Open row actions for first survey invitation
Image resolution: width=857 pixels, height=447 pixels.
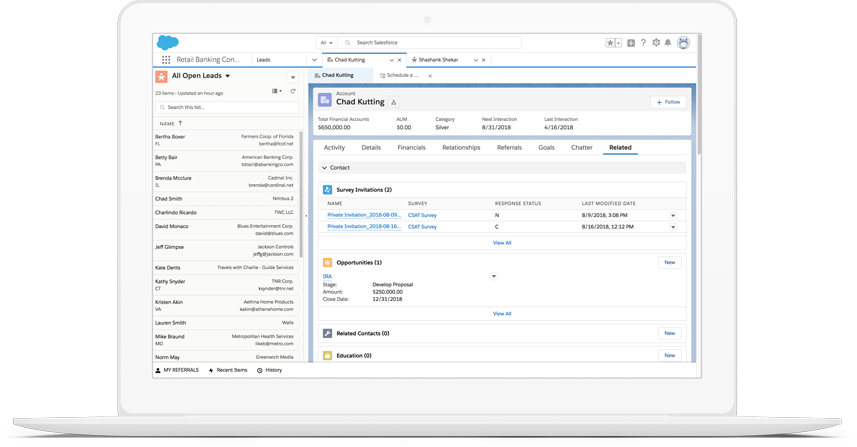tap(673, 215)
